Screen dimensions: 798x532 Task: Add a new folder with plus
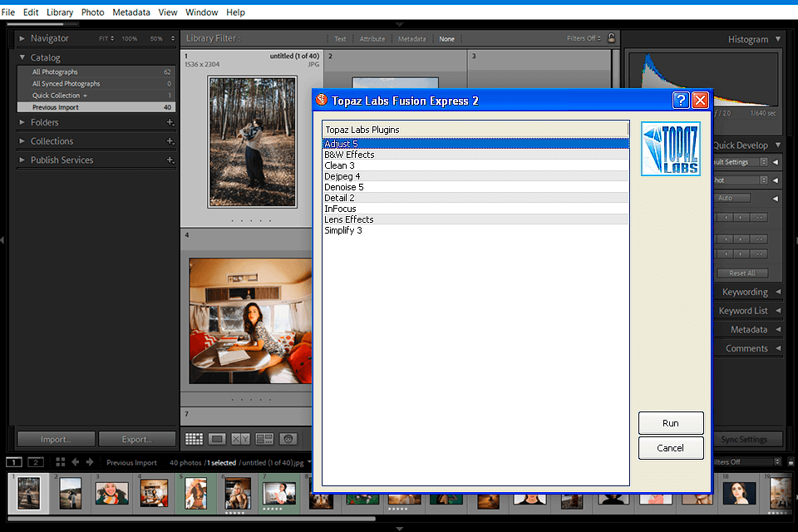[x=170, y=122]
